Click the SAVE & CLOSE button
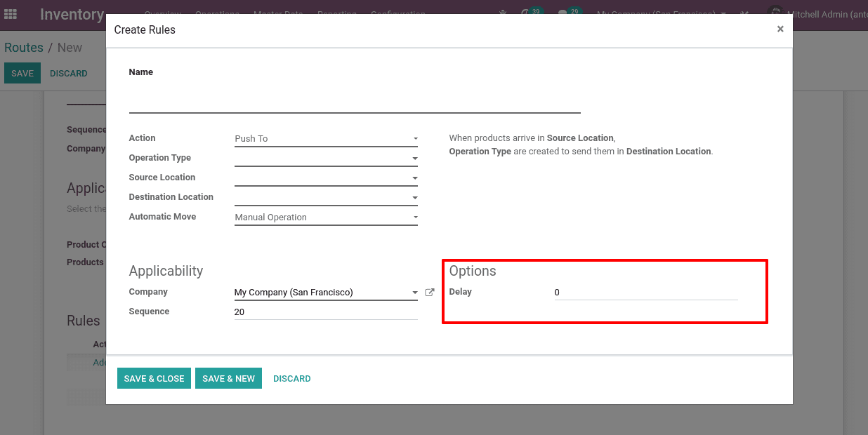This screenshot has width=868, height=435. click(x=154, y=378)
